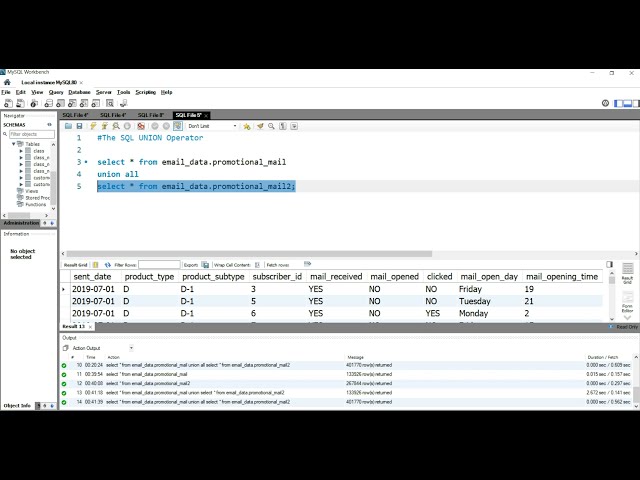640x480 pixels.
Task: Toggle the word wrap icon in the editor toolbar
Action: 294,126
